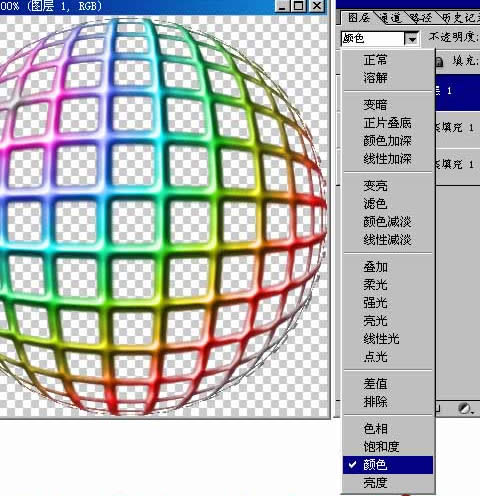
Task: Select the highlighted layer 1 row
Action: 457,93
